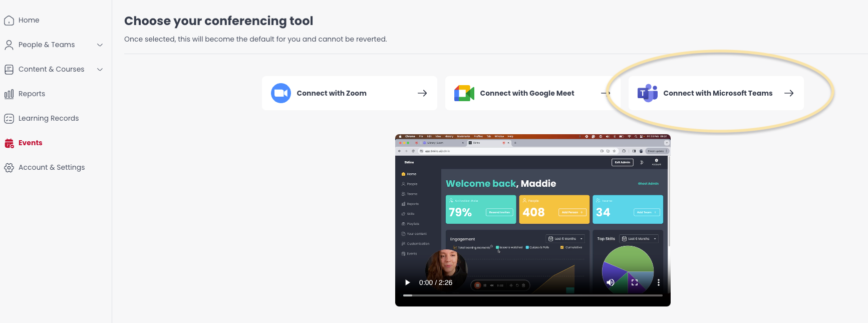Open the video's three-dot options menu
The height and width of the screenshot is (323, 868).
(658, 282)
